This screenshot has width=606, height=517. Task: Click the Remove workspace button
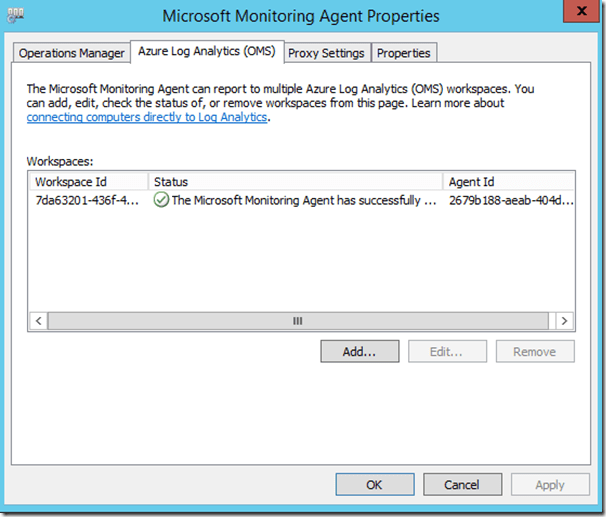[534, 352]
